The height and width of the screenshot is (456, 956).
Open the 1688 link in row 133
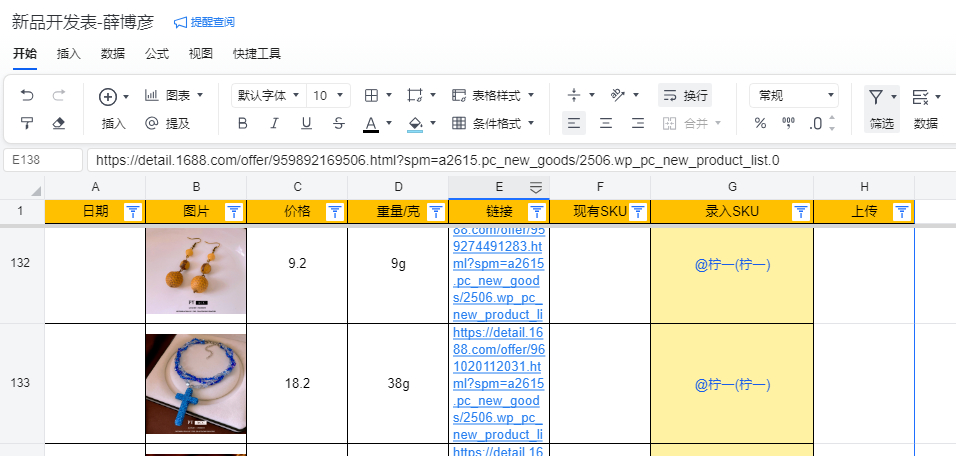click(x=498, y=383)
